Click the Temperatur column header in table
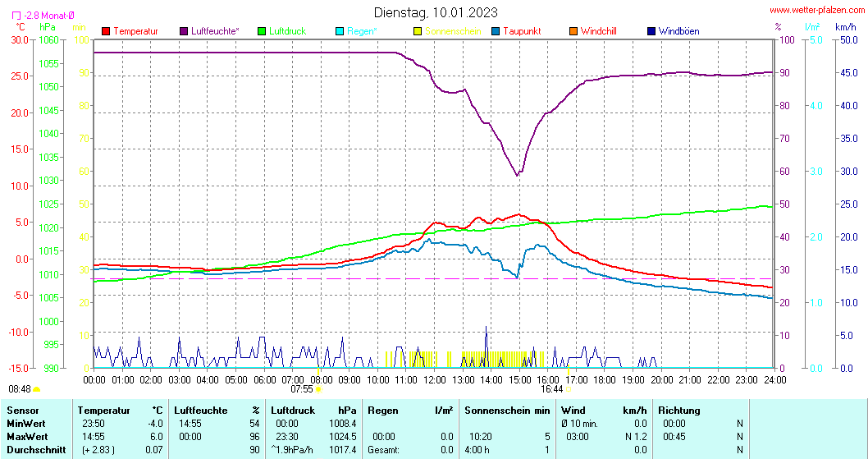The height and width of the screenshot is (459, 868). tap(103, 411)
